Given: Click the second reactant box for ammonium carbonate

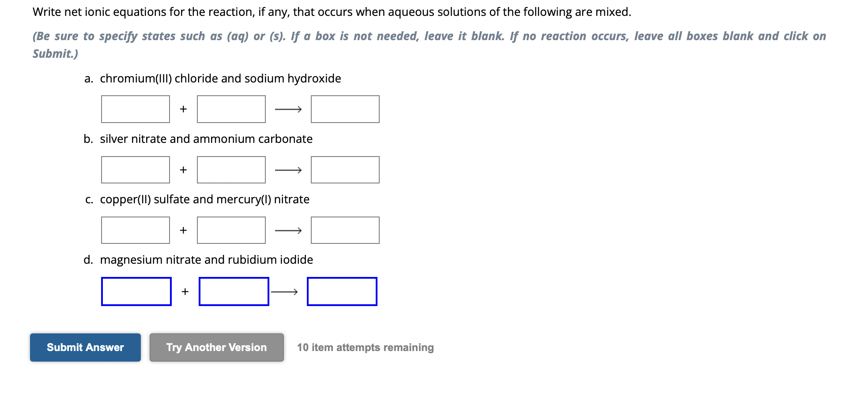Looking at the screenshot, I should [231, 170].
